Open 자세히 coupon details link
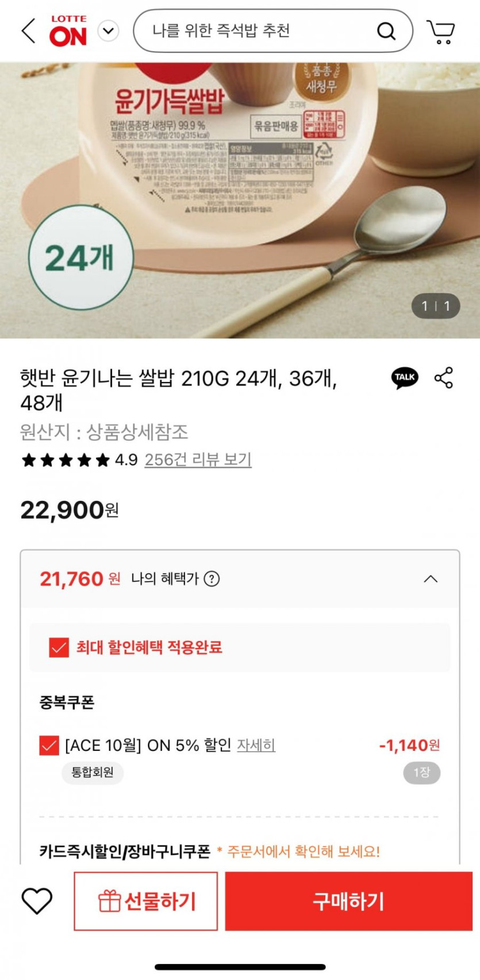480x980 pixels. pyautogui.click(x=256, y=746)
